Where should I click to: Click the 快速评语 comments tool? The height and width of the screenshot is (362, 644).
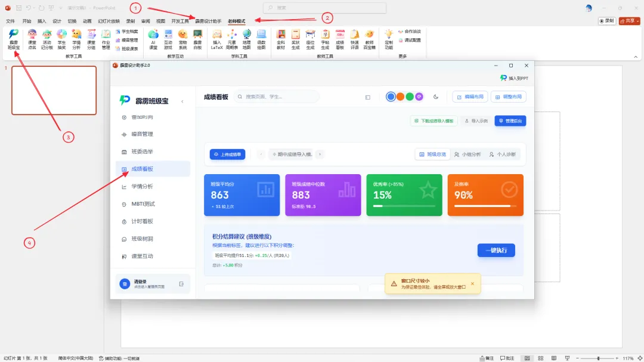click(x=354, y=39)
